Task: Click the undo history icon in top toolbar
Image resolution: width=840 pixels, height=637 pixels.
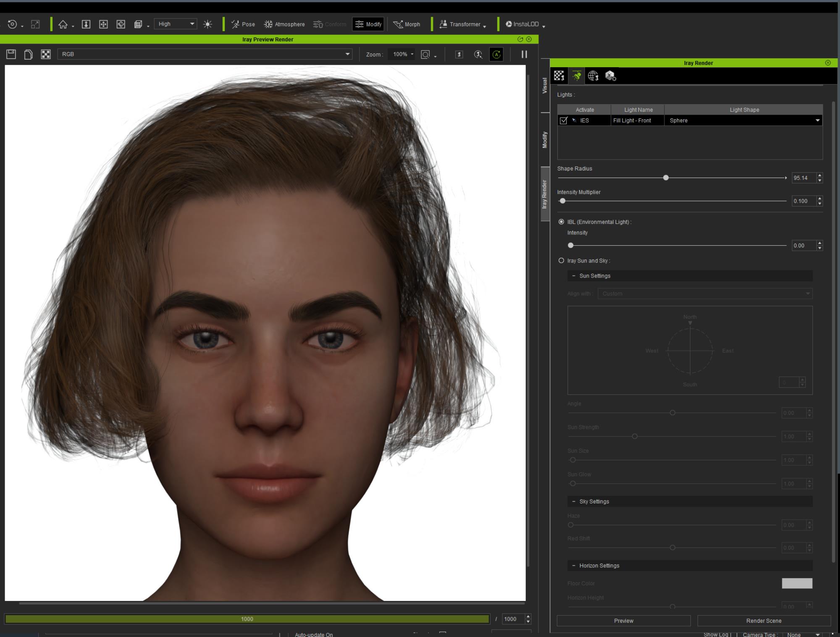Action: pos(13,24)
